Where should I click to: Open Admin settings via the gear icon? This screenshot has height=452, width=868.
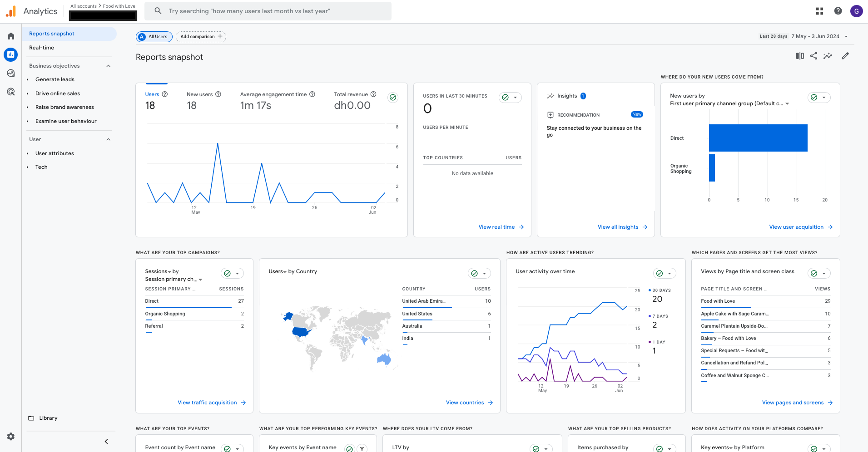[10, 437]
